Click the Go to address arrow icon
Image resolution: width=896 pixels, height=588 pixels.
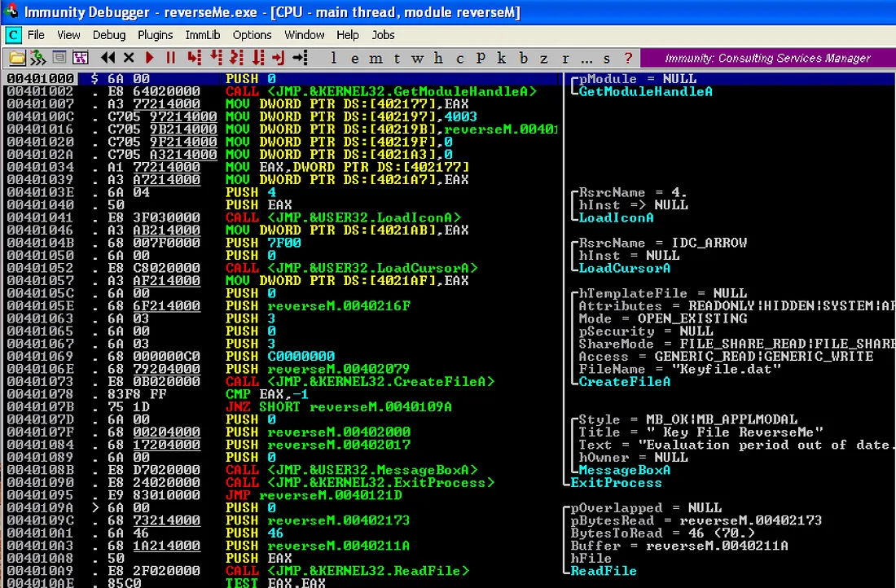click(x=300, y=58)
